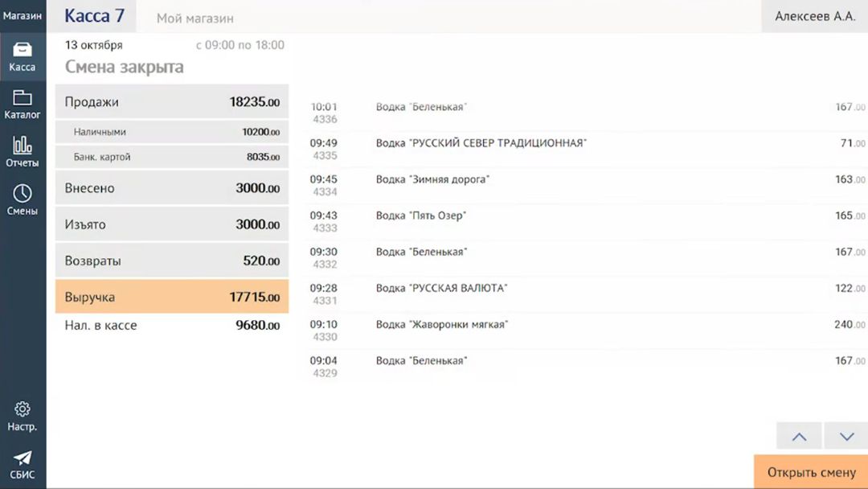Open receipt 4329 at 09:04
The image size is (868, 489).
pos(584,367)
